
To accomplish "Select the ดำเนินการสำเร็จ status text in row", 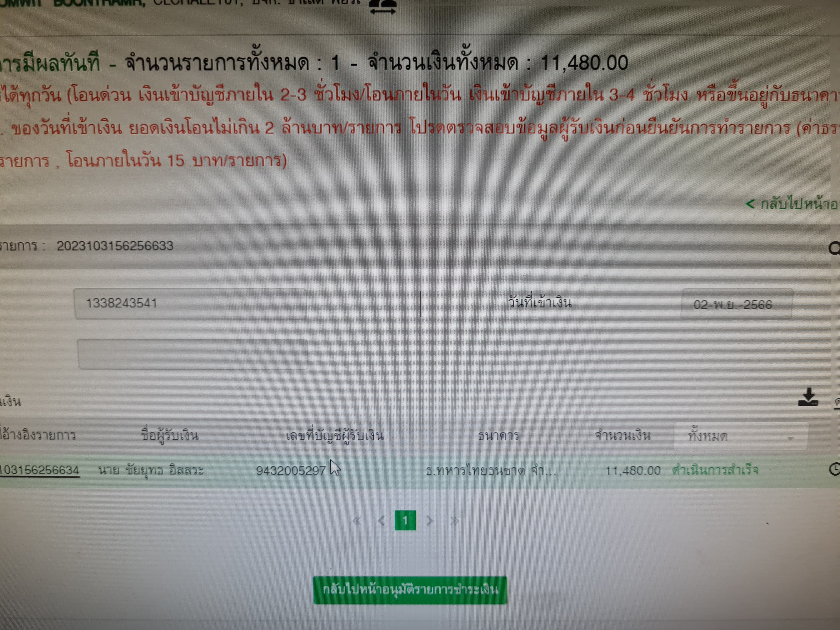I will click(x=715, y=470).
